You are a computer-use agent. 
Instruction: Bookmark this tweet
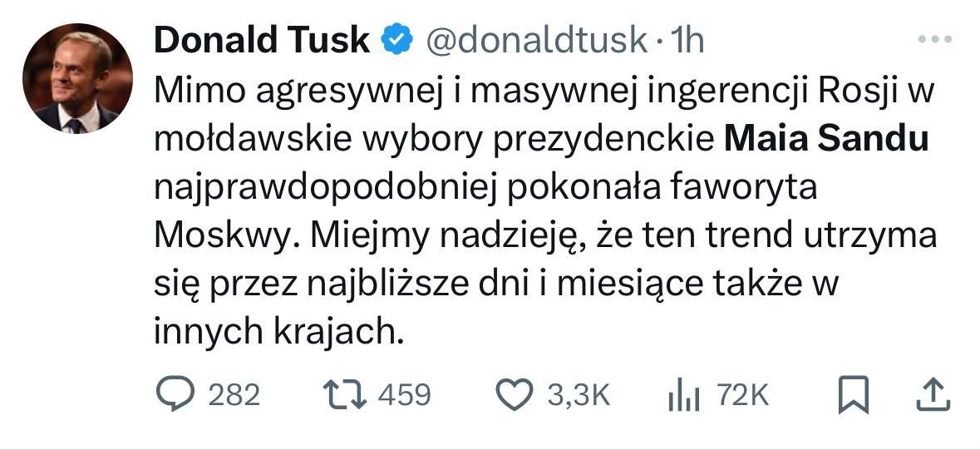tap(854, 394)
